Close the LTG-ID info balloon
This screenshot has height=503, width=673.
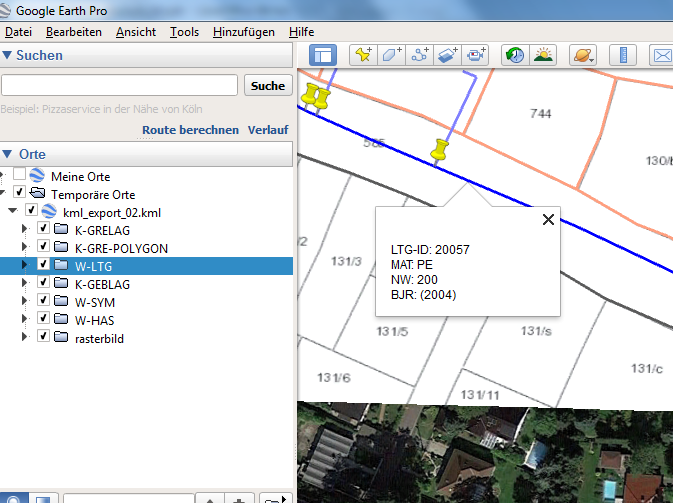pyautogui.click(x=547, y=220)
